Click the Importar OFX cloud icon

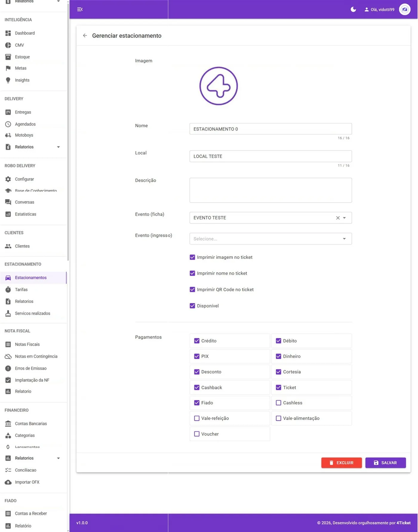click(x=8, y=482)
